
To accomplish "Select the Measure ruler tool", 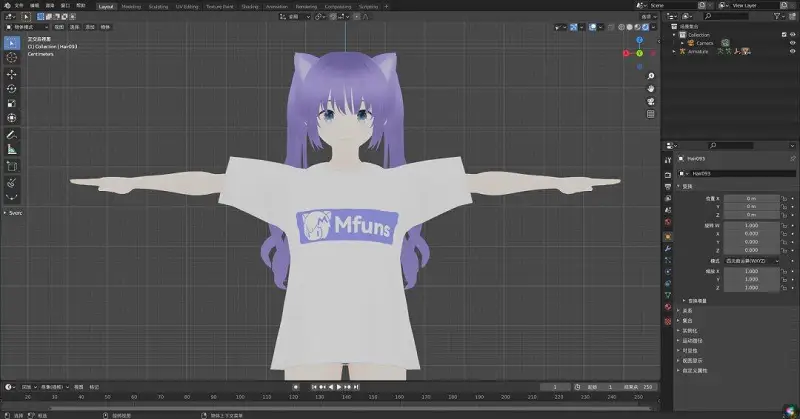I will point(12,150).
